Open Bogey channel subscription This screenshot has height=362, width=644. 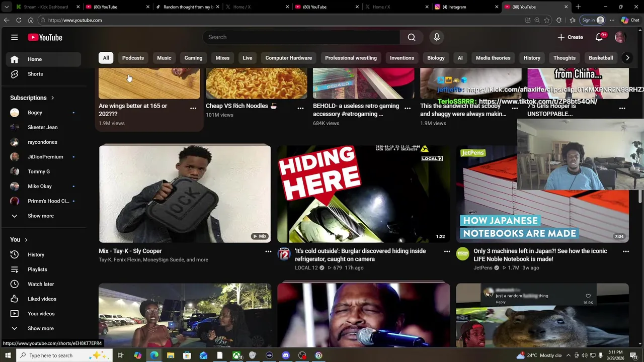[x=43, y=113]
